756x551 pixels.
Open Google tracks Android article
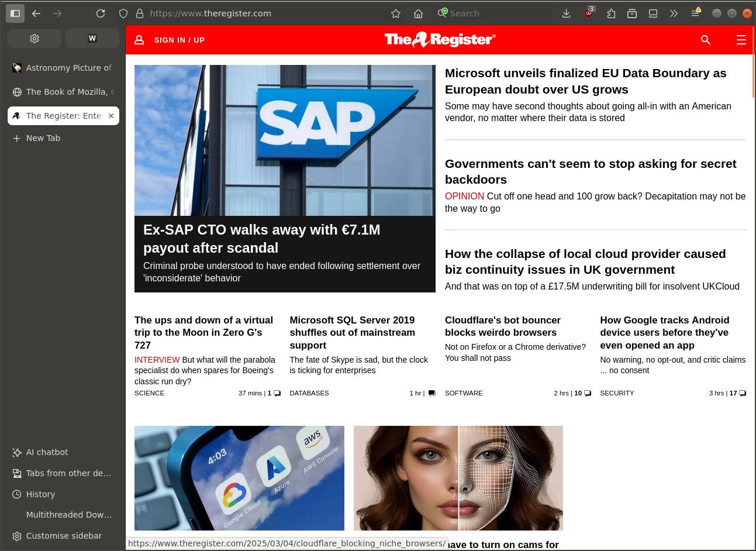point(665,332)
